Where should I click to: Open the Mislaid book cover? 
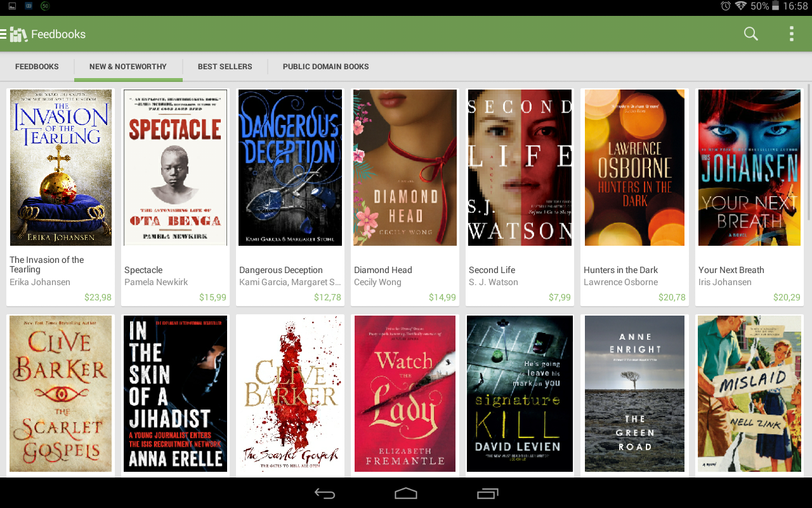coord(749,394)
